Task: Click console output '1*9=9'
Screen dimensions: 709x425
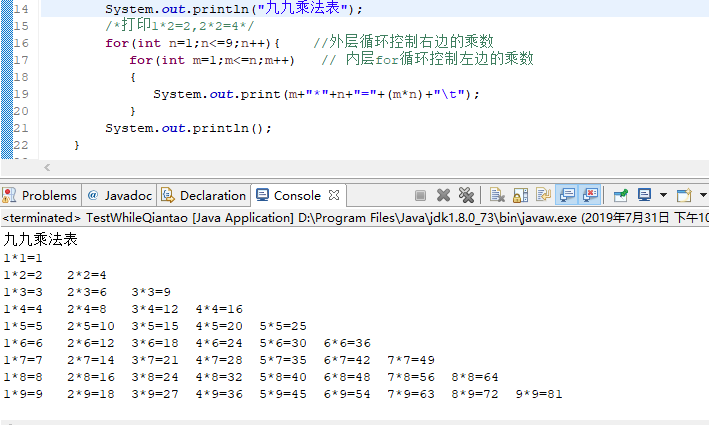Action: pos(23,394)
